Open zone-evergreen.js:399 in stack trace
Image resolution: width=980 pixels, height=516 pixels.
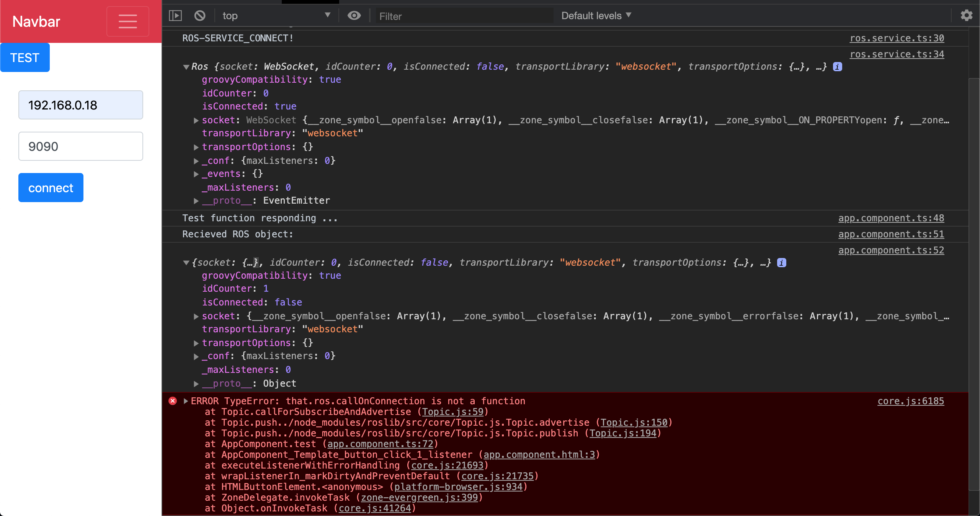pos(420,497)
